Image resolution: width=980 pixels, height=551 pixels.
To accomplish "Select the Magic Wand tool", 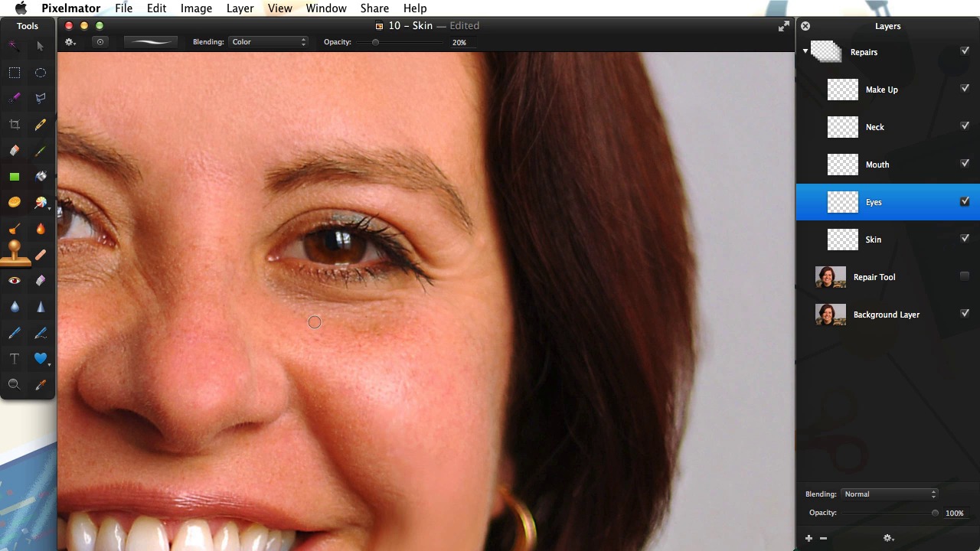I will point(14,46).
